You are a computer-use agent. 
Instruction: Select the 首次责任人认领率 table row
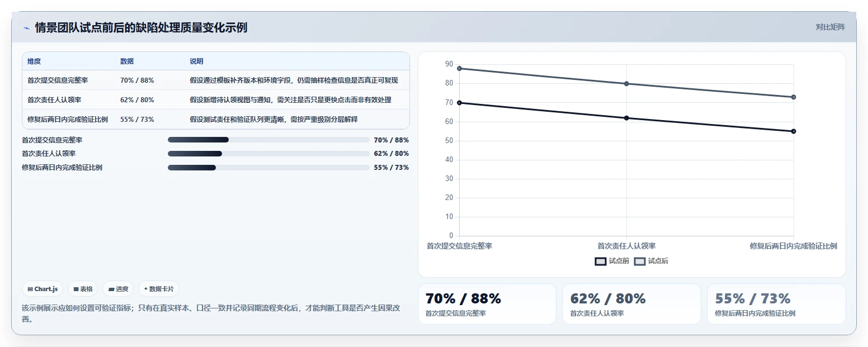click(216, 99)
